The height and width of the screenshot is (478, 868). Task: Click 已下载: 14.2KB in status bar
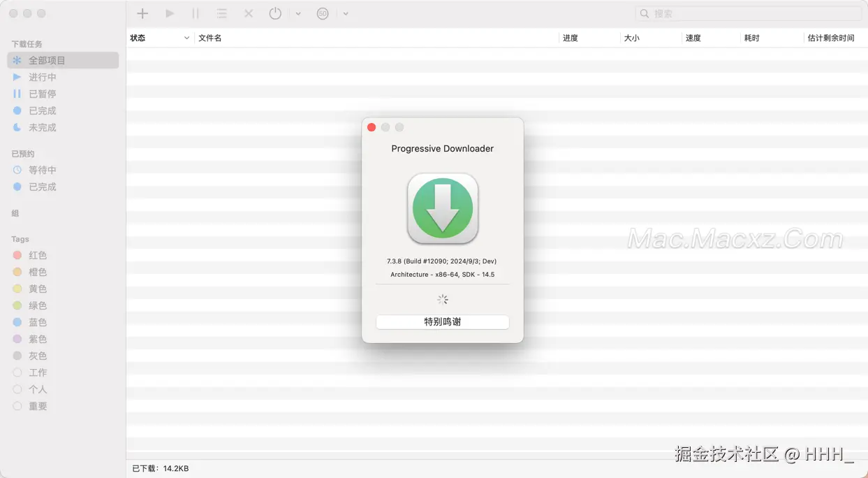(161, 468)
